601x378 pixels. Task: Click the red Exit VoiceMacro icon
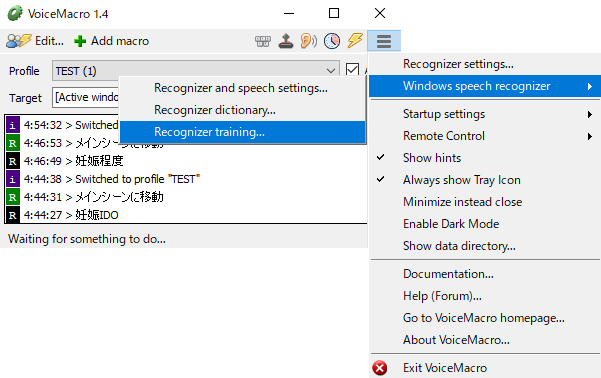379,368
